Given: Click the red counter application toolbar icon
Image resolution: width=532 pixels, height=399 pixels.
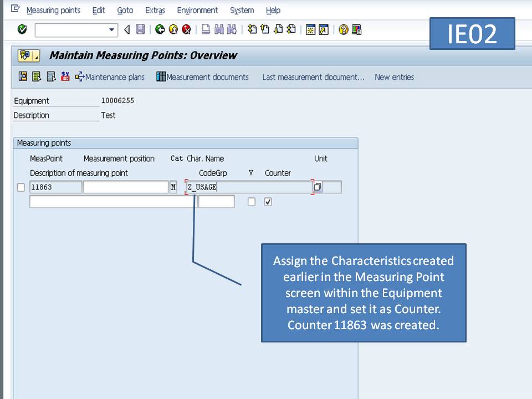Looking at the screenshot, I should (x=65, y=76).
